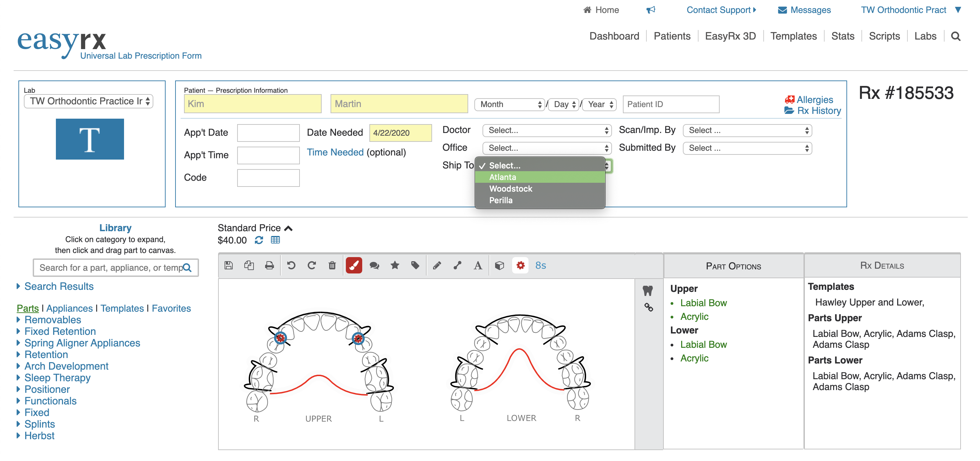
Task: Switch to the Appliances library tab
Action: [x=69, y=308]
